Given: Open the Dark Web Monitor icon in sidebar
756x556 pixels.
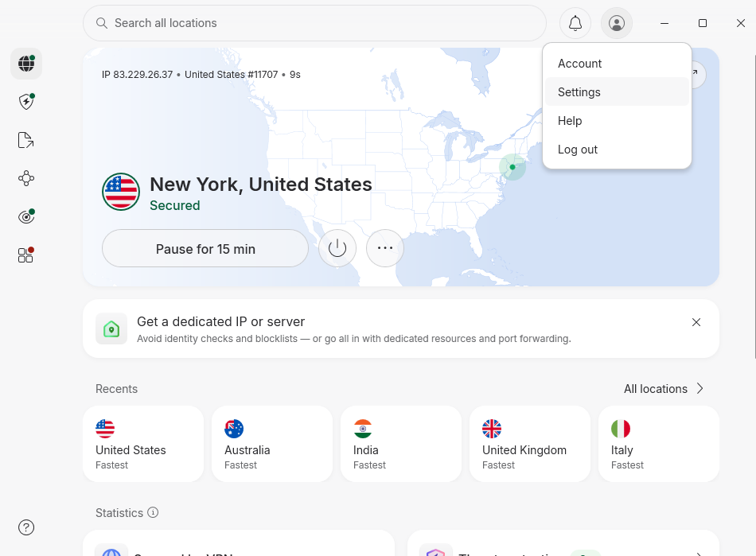Looking at the screenshot, I should pyautogui.click(x=26, y=217).
